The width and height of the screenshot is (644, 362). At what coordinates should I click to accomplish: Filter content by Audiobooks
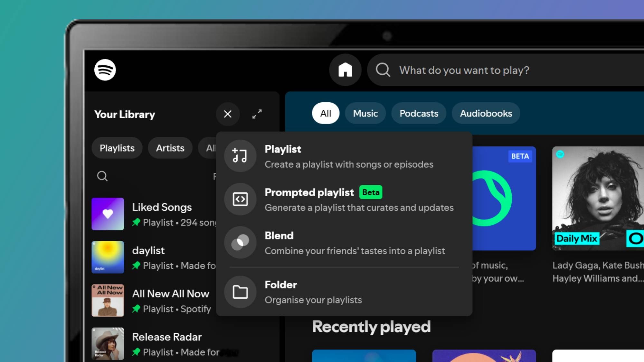click(486, 113)
